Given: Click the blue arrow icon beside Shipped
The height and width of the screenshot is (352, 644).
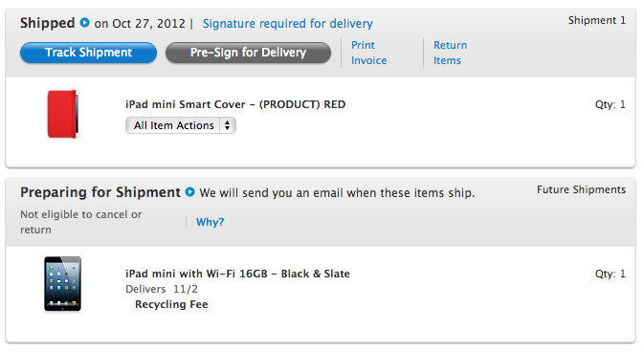Looking at the screenshot, I should click(x=84, y=23).
